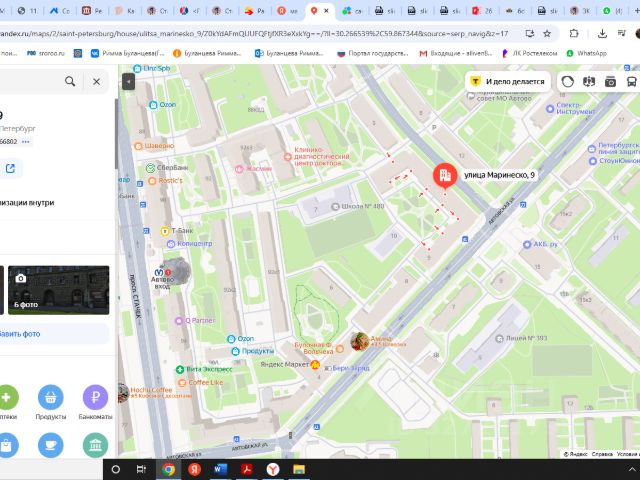The image size is (640, 480).
Task: Click the Бери заряд label
Action: 351,368
